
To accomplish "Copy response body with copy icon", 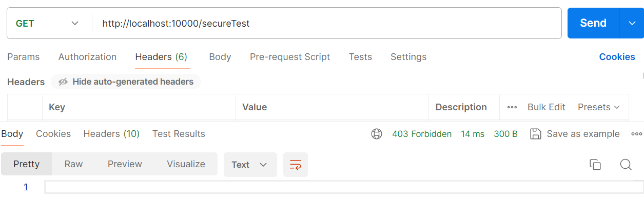I will 595,165.
